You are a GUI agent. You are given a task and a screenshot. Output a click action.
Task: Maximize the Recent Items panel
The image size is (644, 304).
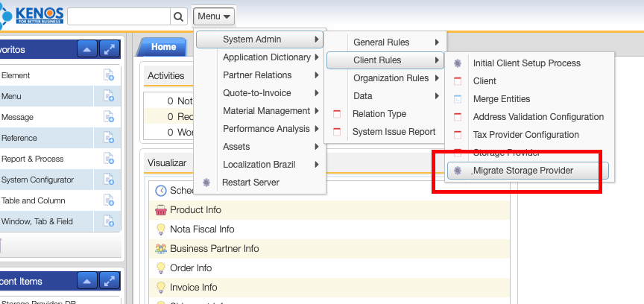110,281
